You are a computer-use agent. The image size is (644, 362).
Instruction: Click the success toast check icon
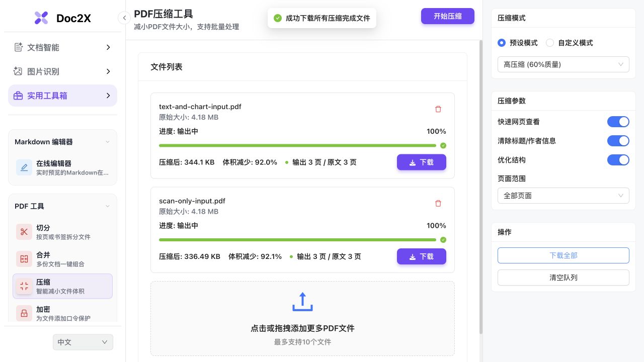(x=278, y=18)
